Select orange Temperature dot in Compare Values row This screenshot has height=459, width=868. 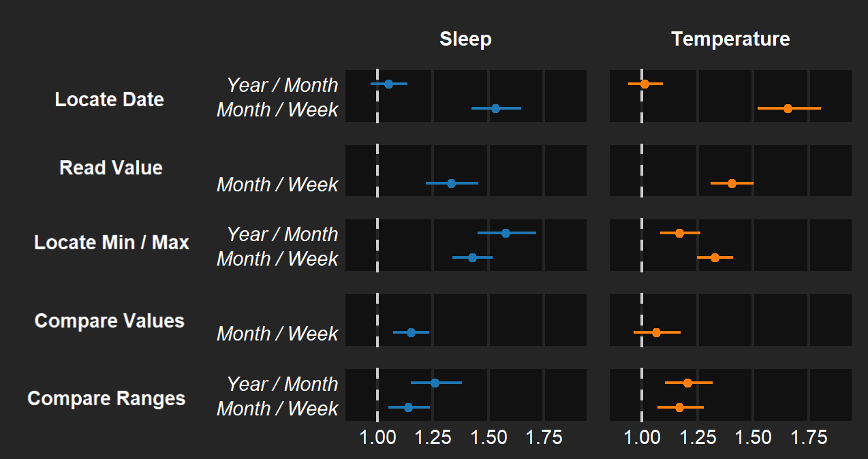click(x=656, y=332)
